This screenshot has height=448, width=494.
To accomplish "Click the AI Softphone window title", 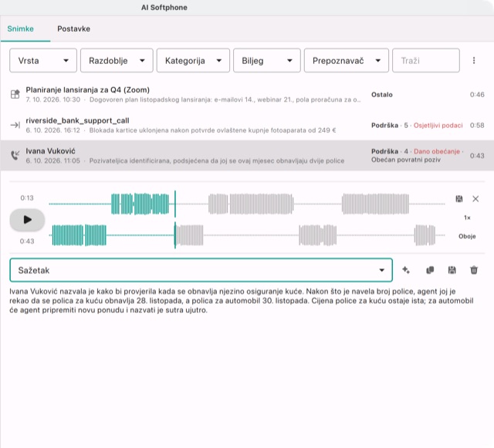I will coord(164,8).
